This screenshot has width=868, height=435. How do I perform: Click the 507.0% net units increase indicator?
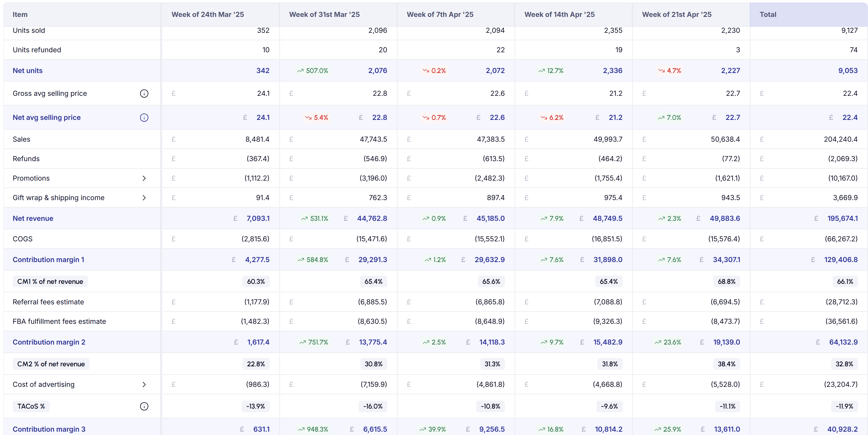click(312, 71)
